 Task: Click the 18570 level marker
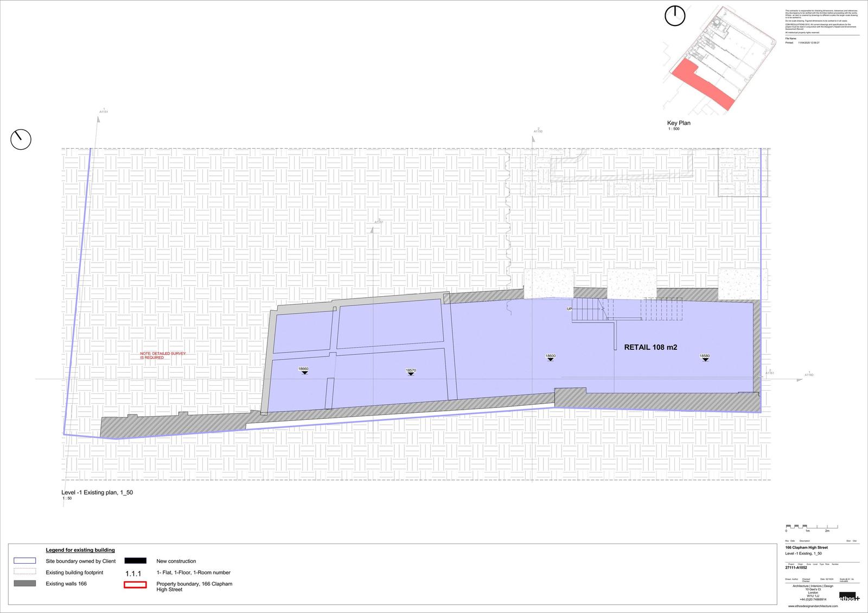411,372
